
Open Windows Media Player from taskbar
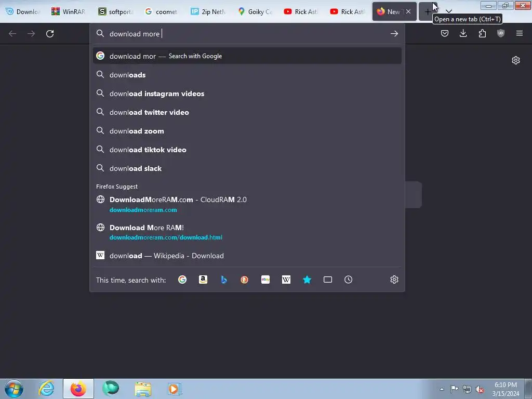pos(175,389)
